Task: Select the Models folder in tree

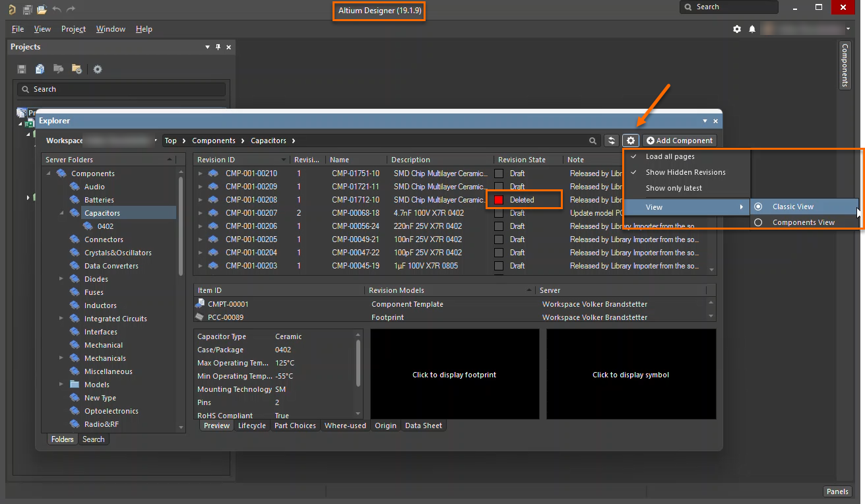Action: [x=96, y=385]
